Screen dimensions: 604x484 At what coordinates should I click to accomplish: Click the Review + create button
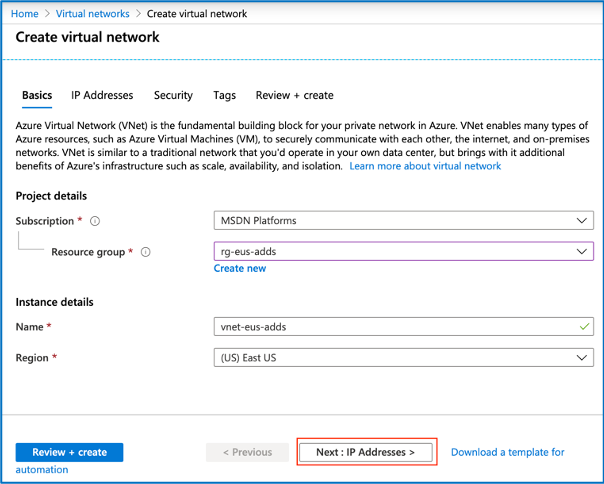click(x=69, y=452)
